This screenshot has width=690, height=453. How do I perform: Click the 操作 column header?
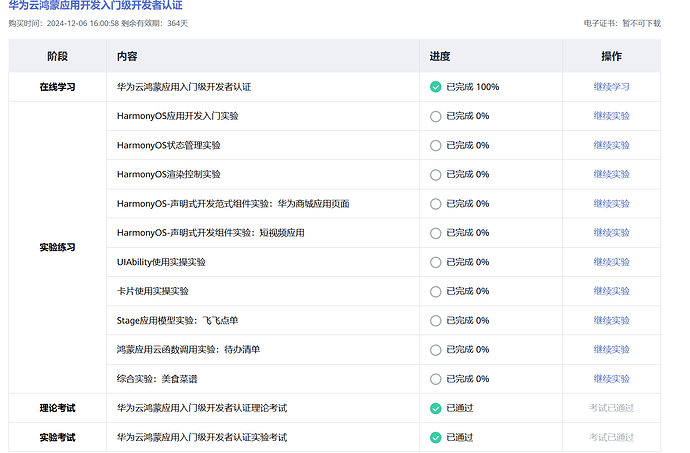pyautogui.click(x=611, y=56)
